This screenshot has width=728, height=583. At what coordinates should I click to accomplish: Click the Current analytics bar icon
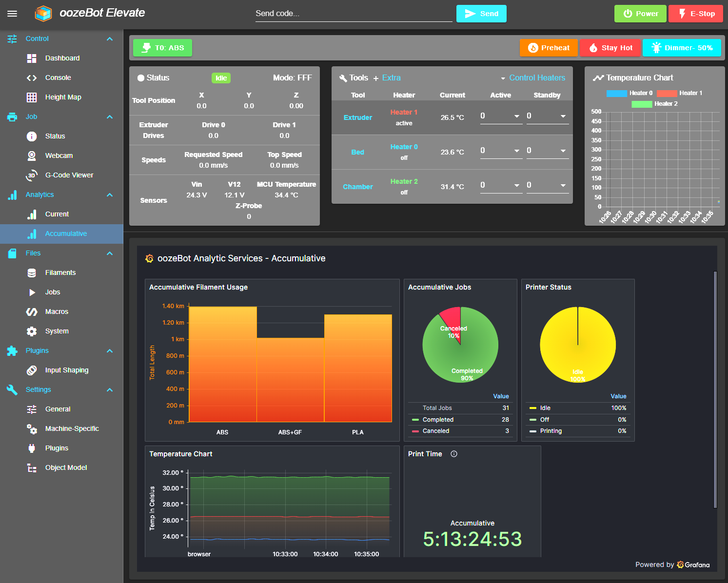[32, 214]
